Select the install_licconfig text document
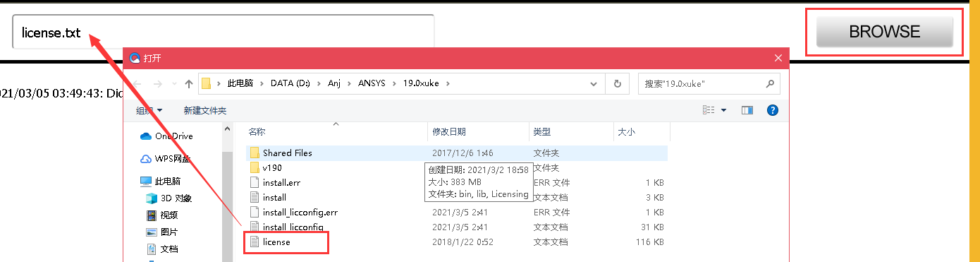This screenshot has height=262, width=980. [x=457, y=227]
